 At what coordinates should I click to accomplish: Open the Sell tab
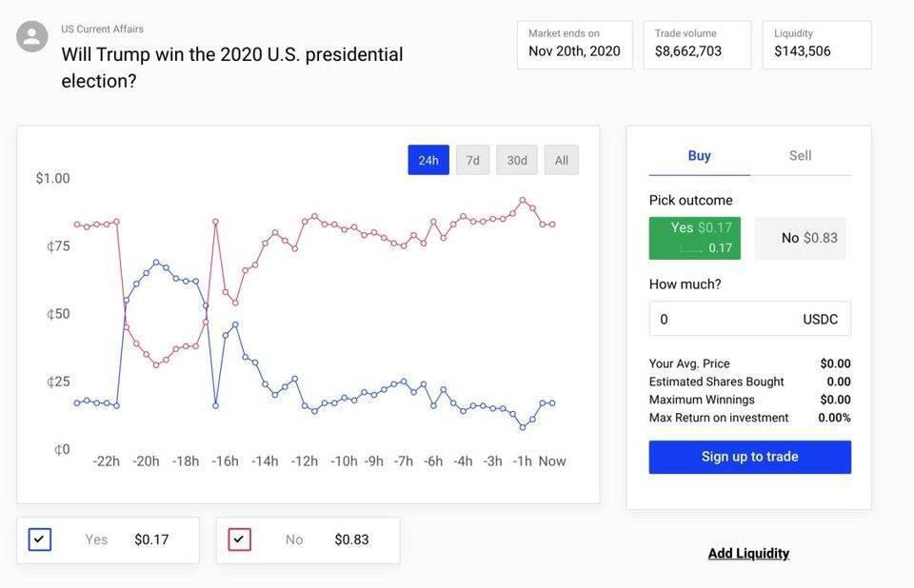click(x=801, y=156)
